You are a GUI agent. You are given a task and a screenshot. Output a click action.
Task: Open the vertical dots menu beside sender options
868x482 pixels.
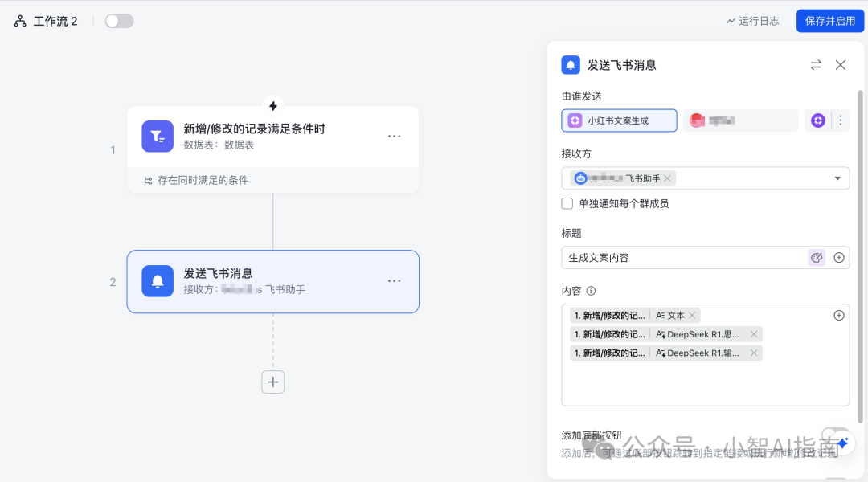pyautogui.click(x=841, y=120)
